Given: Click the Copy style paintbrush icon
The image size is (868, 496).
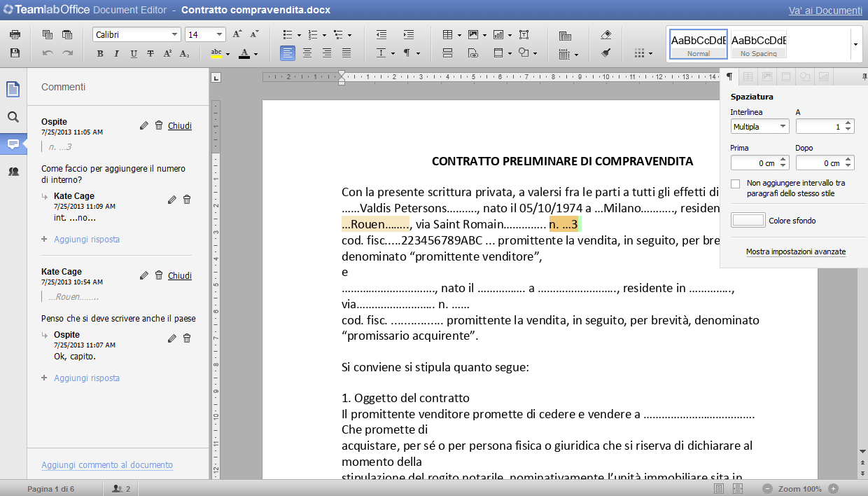Looking at the screenshot, I should pos(606,53).
